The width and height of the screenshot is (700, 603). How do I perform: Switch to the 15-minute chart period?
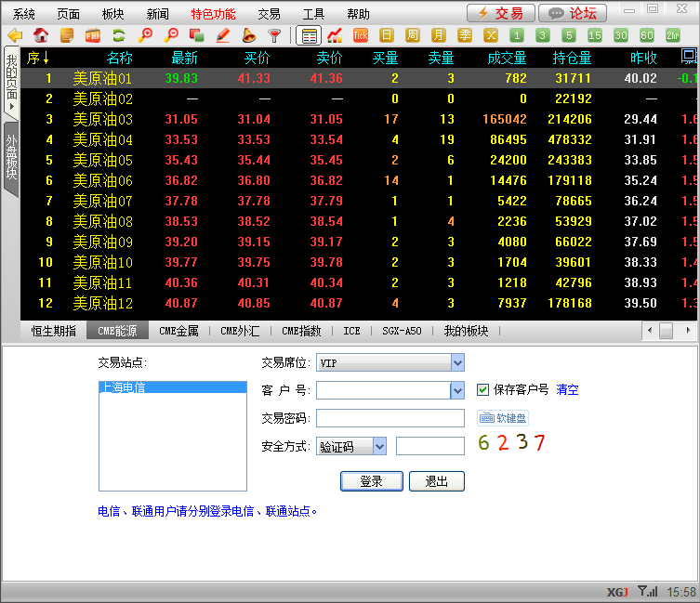point(595,36)
